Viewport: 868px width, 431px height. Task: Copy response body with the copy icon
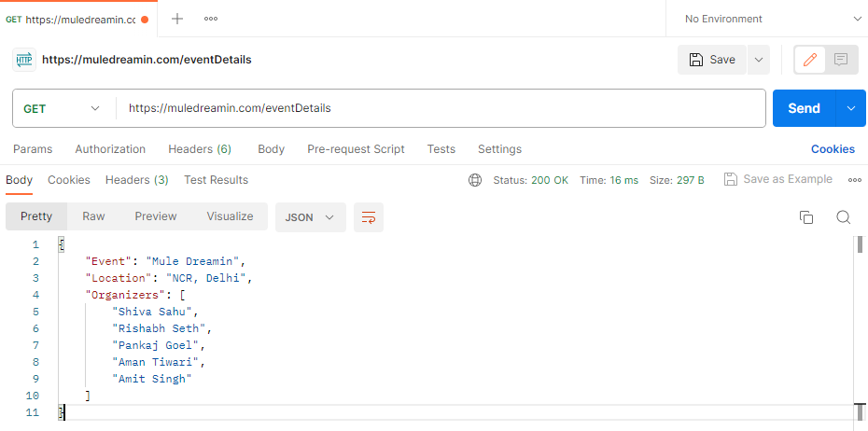806,217
